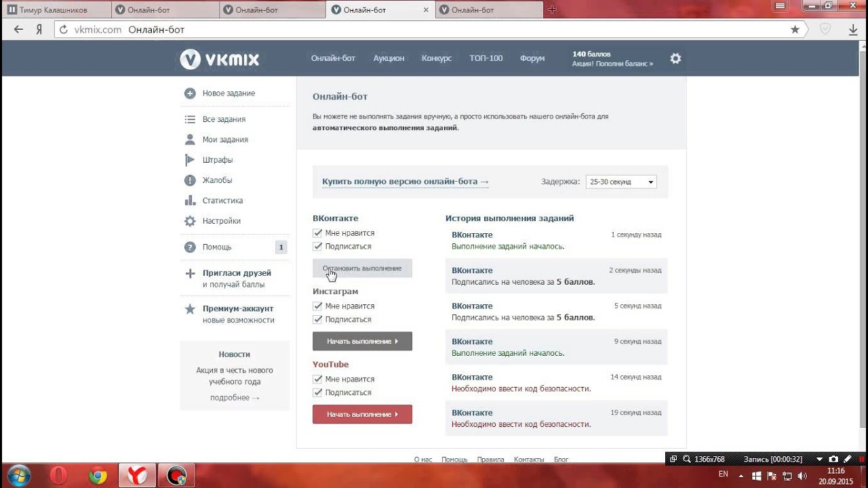The height and width of the screenshot is (488, 868).
Task: Click the shield protection icon
Action: (x=825, y=29)
